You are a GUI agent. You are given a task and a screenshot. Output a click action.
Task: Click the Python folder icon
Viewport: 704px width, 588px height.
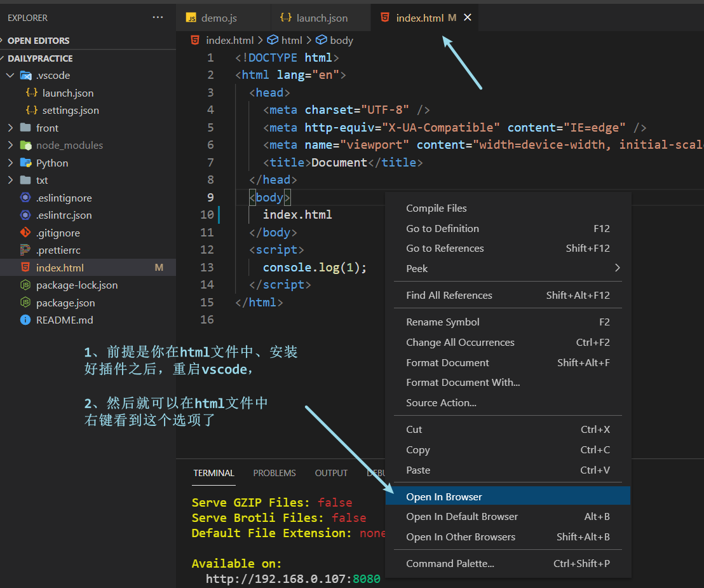point(26,163)
